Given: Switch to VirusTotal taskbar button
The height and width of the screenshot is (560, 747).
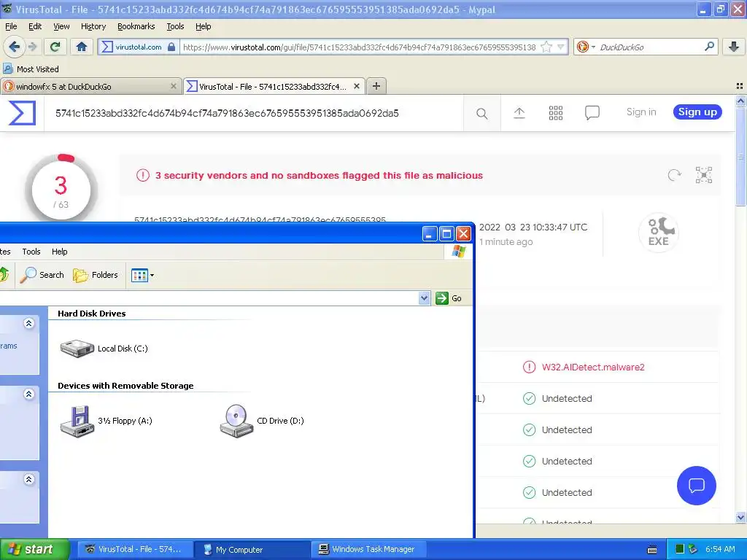Looking at the screenshot, I should (135, 550).
